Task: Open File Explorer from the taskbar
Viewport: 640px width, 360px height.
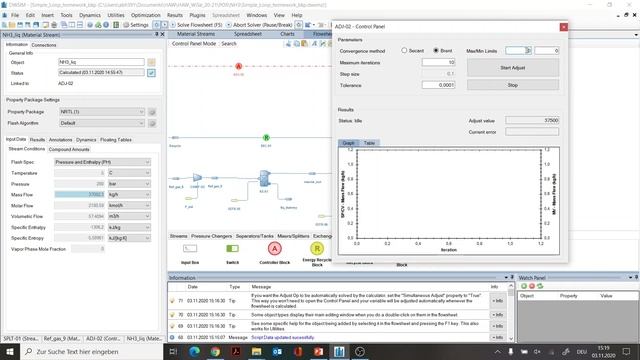Action: (256, 351)
